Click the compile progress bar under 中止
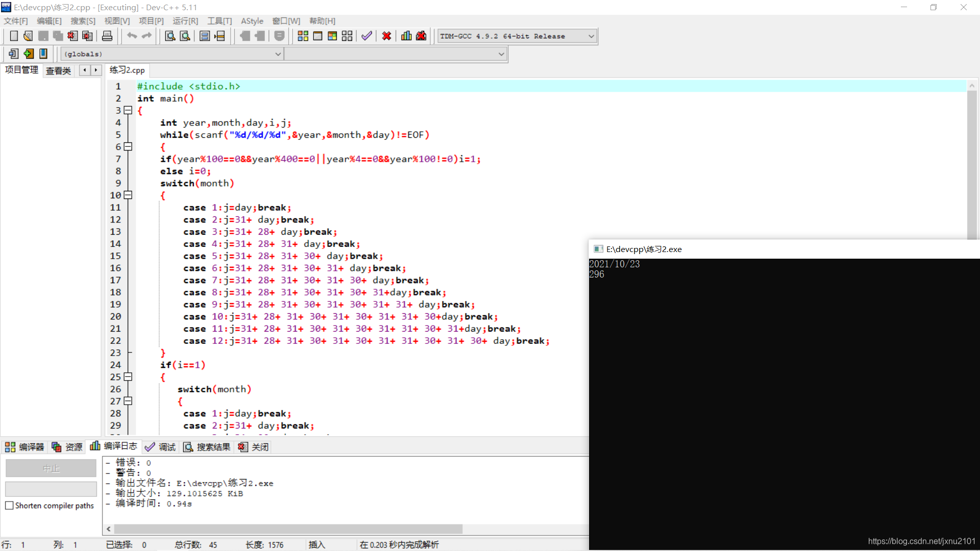The image size is (980, 551). [x=51, y=489]
